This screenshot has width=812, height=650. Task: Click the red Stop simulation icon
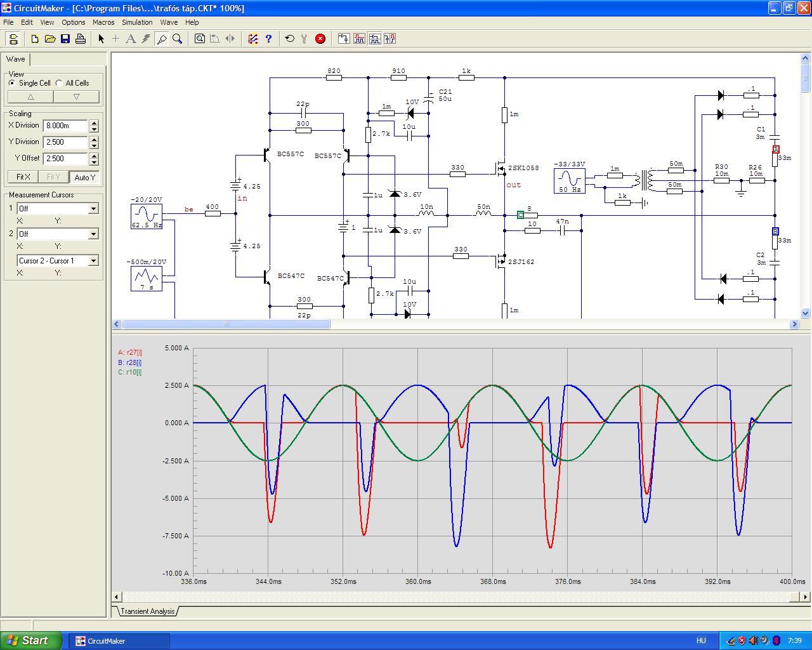pos(320,39)
